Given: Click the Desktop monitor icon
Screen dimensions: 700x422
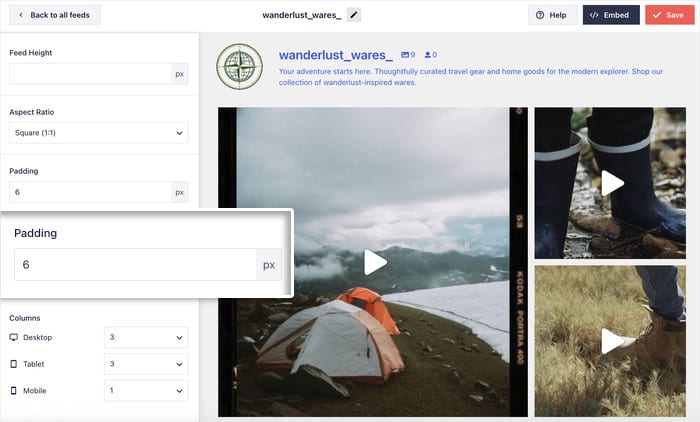Looking at the screenshot, I should coord(14,337).
